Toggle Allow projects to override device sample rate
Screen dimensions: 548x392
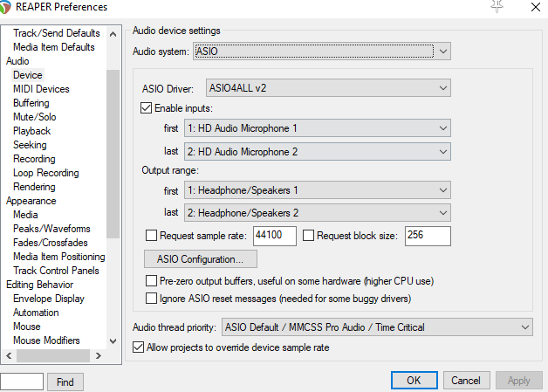[138, 347]
